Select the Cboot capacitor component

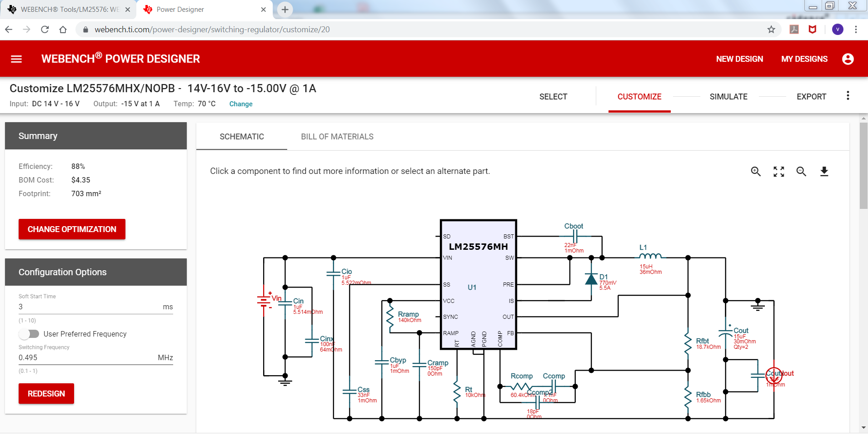pyautogui.click(x=575, y=236)
